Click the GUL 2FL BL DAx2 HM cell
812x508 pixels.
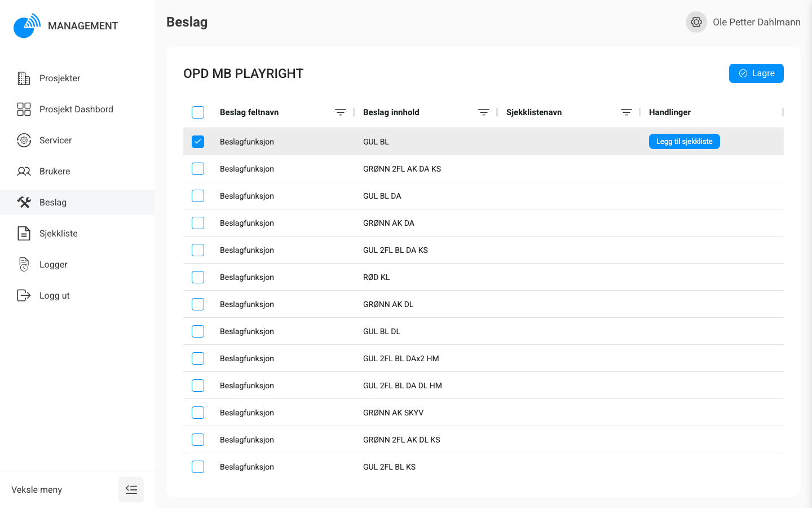[401, 358]
